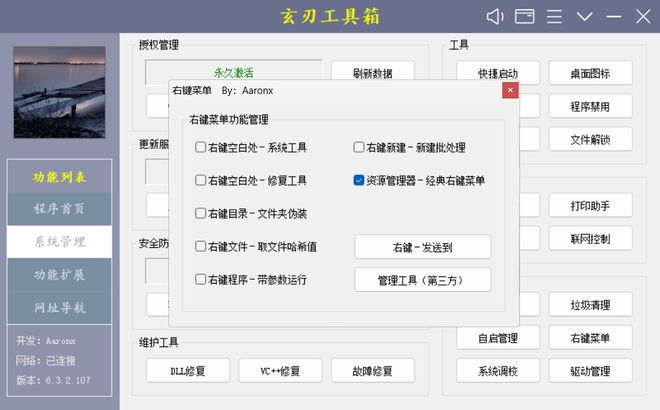660x410 pixels.
Task: Click the lake landscape avatar image
Action: [59, 92]
